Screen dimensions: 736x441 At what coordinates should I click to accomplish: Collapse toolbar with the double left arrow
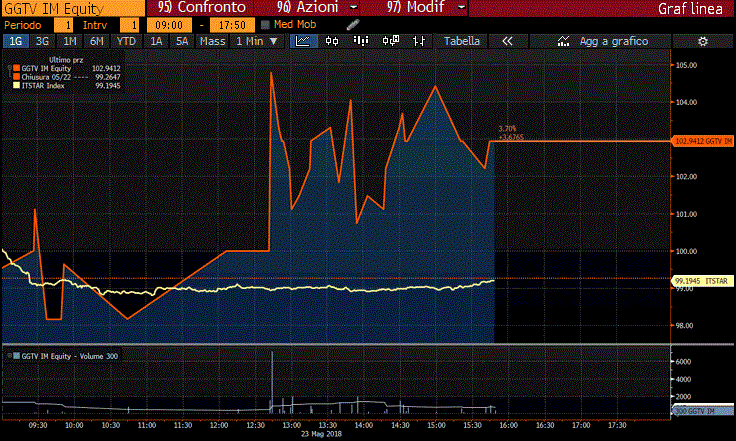[x=507, y=41]
